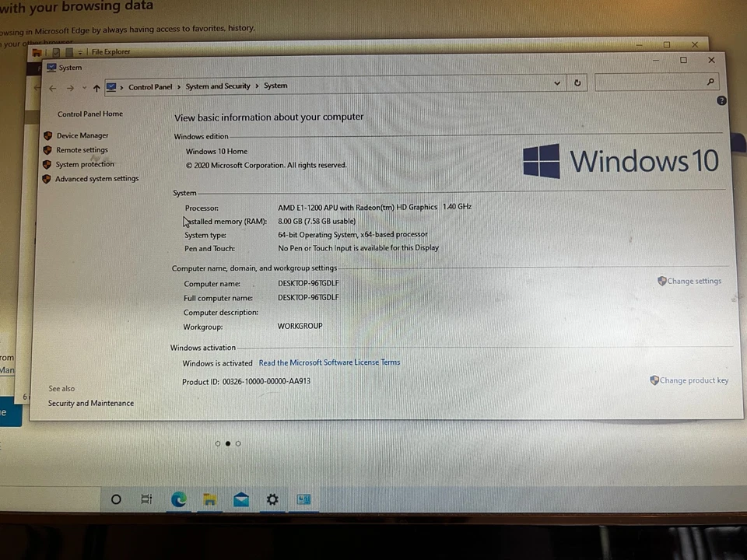Viewport: 747px width, 560px height.
Task: Click the up arrow to go to System and Security
Action: [96, 87]
